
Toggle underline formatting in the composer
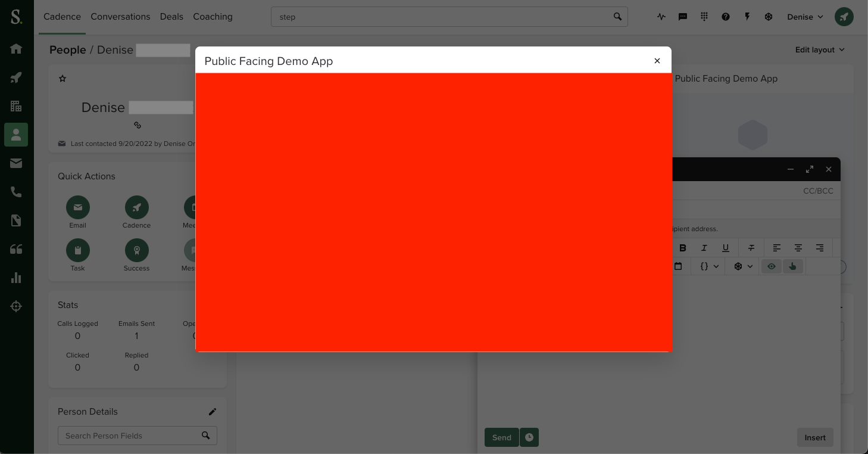pyautogui.click(x=726, y=248)
